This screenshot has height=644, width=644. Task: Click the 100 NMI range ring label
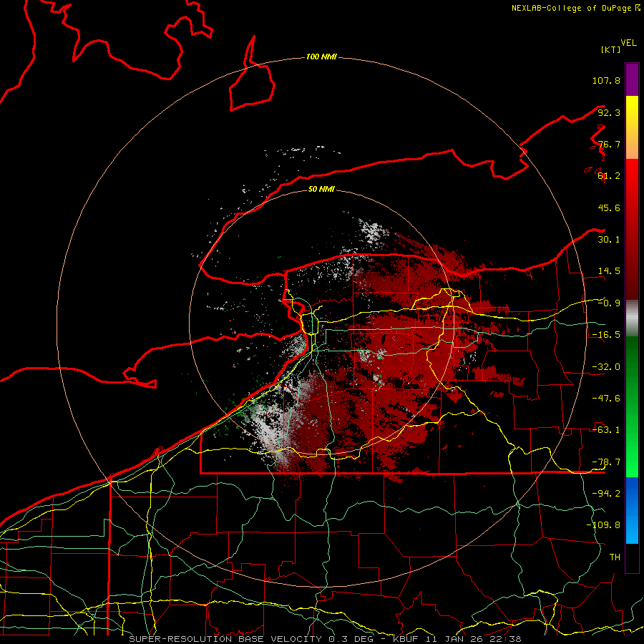point(321,57)
